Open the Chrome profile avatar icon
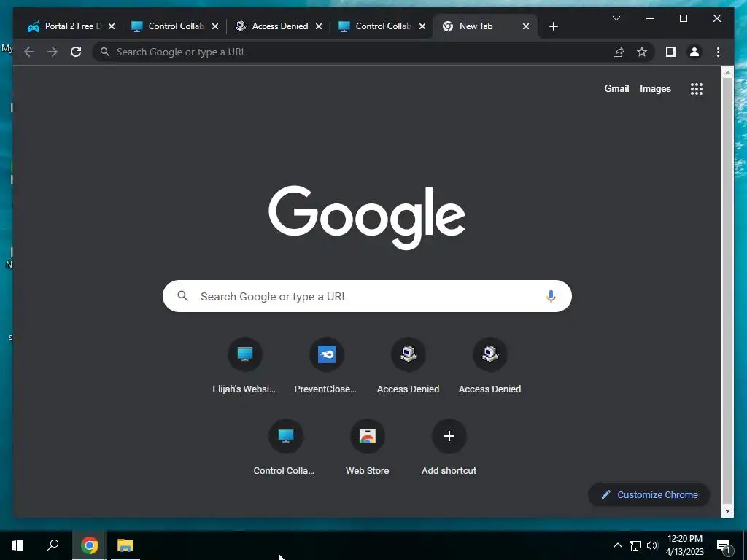This screenshot has width=747, height=560. pyautogui.click(x=694, y=52)
